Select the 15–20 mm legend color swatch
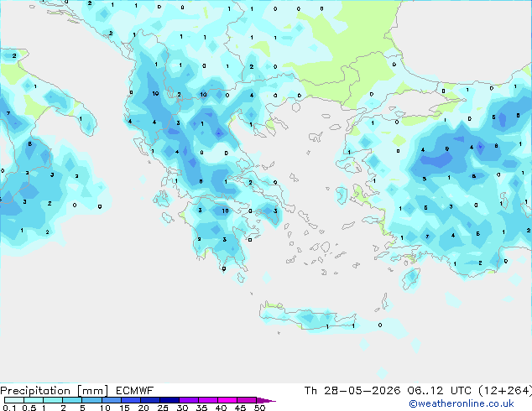 tap(131, 400)
